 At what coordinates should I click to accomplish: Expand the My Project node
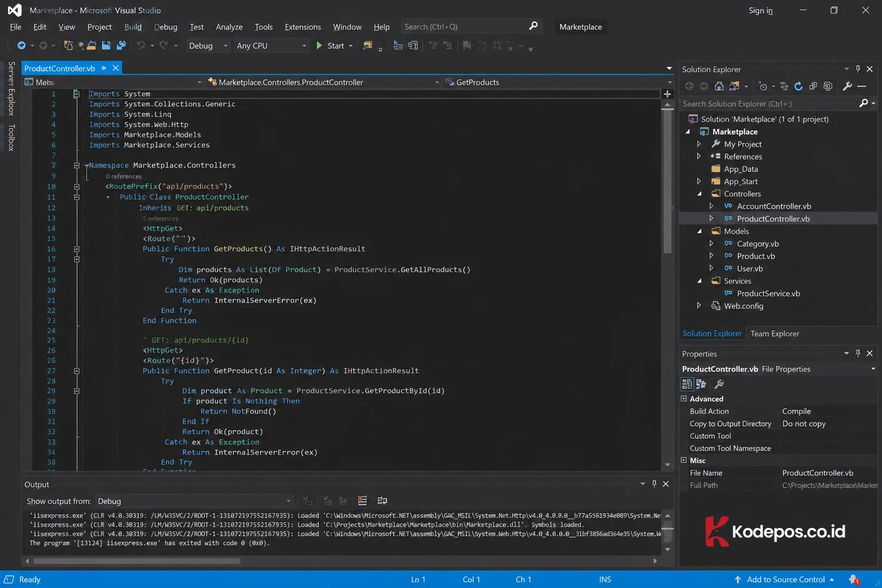pos(699,144)
